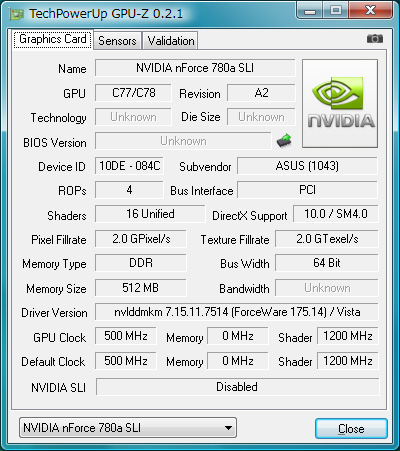Click the NVIDIA logo image

click(x=340, y=104)
